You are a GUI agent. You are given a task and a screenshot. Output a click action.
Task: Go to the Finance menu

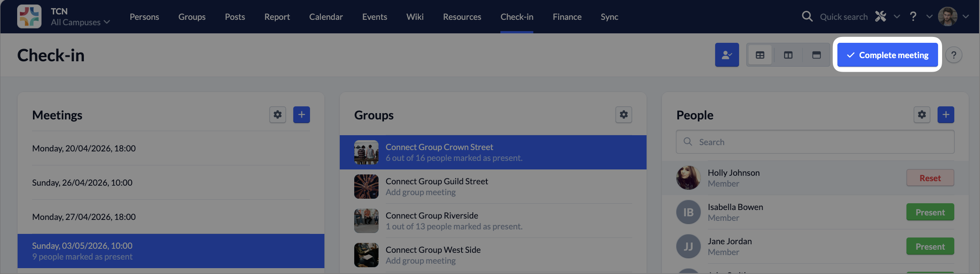pyautogui.click(x=567, y=17)
